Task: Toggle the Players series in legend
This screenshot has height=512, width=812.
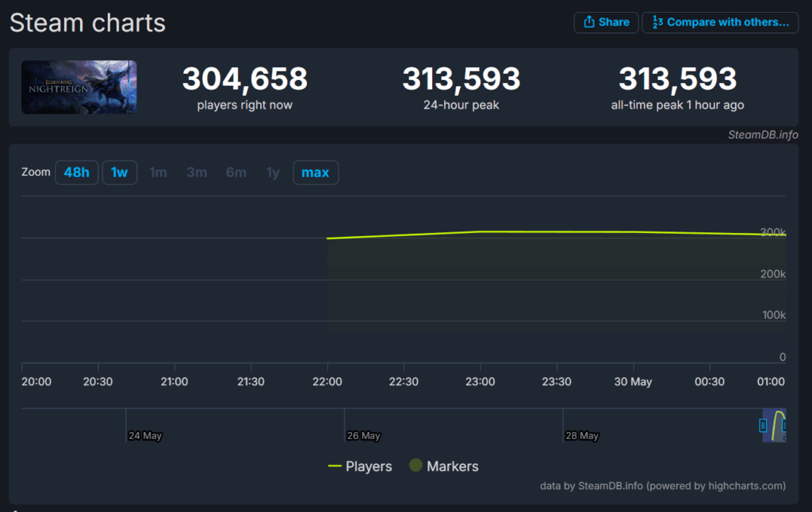Action: pyautogui.click(x=360, y=467)
